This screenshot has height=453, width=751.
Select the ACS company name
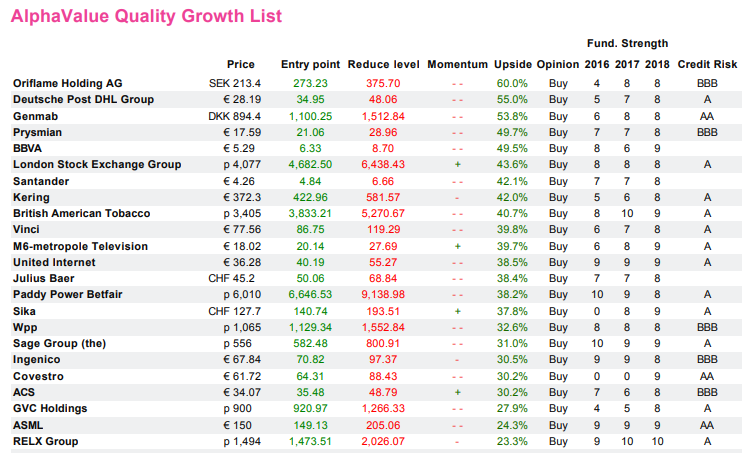pyautogui.click(x=23, y=392)
